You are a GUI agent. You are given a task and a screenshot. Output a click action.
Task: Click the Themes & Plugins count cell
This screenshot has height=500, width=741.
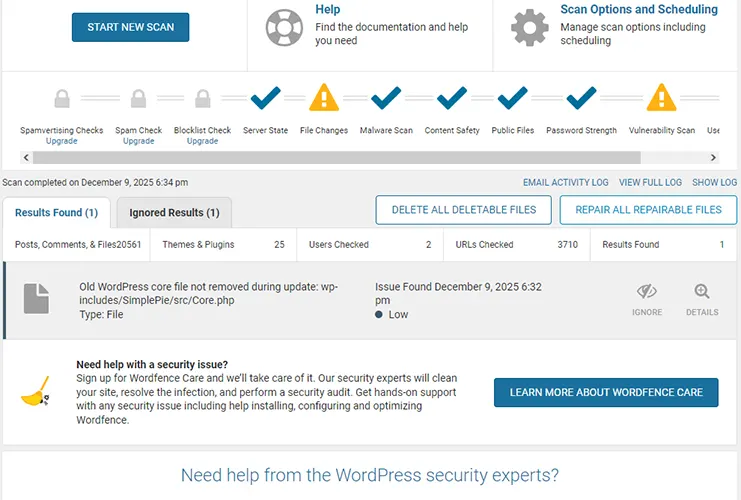pyautogui.click(x=223, y=244)
